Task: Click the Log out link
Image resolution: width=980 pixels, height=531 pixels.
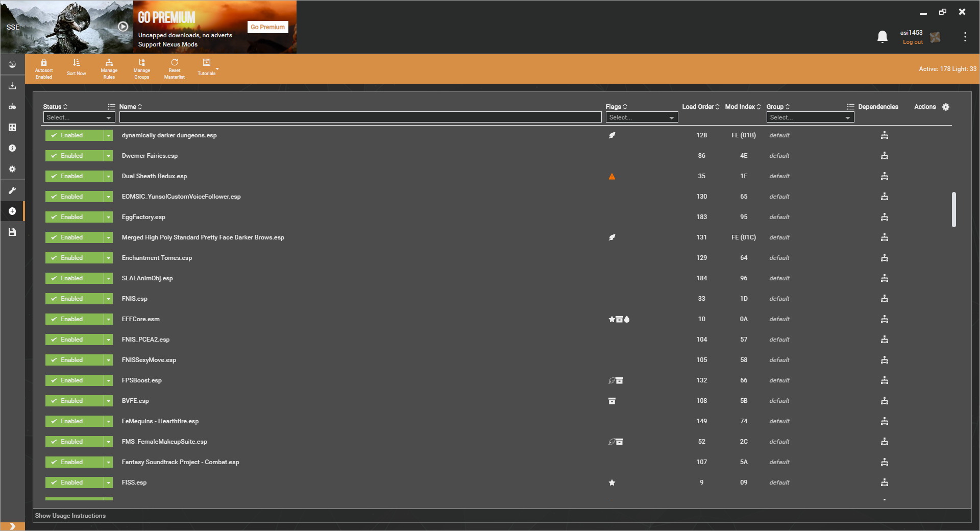Action: (912, 42)
